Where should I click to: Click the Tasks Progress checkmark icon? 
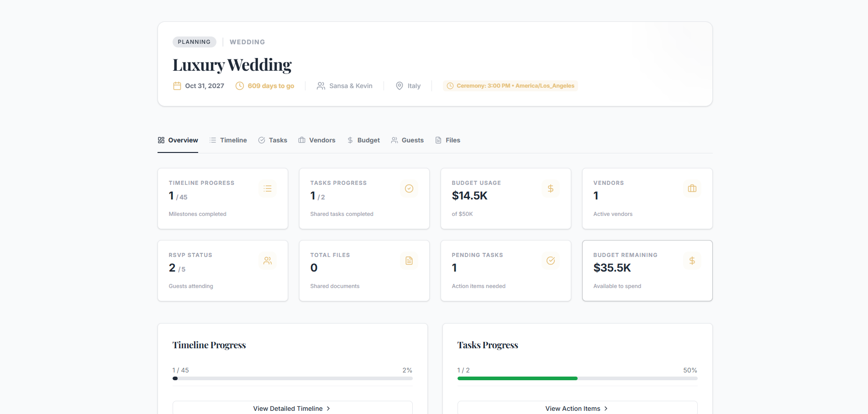pyautogui.click(x=409, y=188)
